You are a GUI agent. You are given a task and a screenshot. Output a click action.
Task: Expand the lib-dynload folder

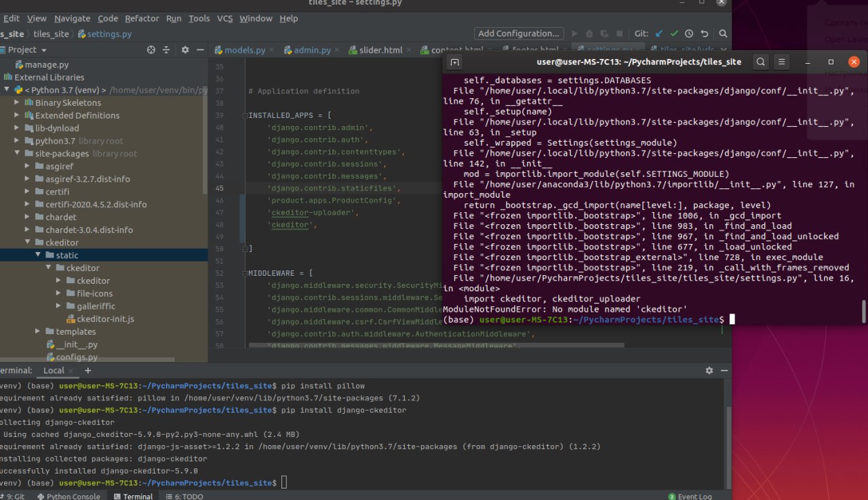(x=18, y=128)
